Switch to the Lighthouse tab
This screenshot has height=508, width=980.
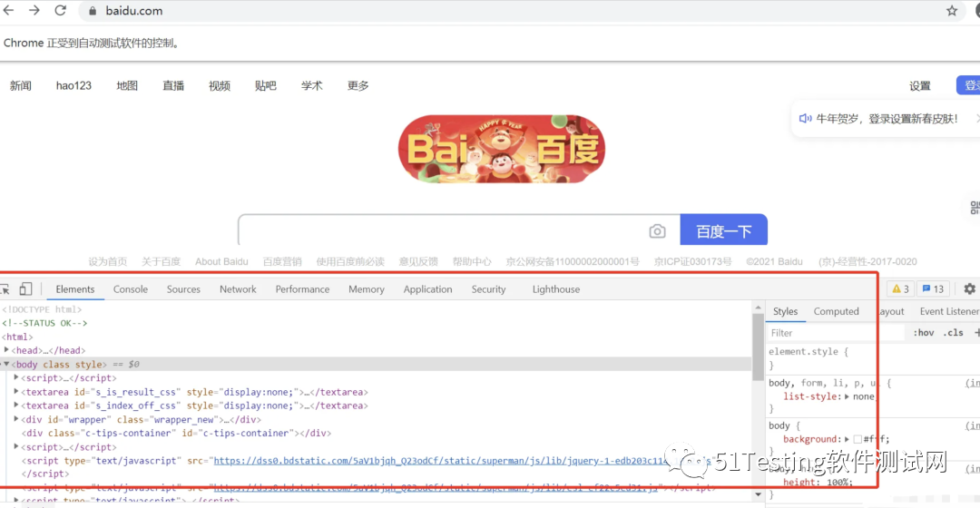(x=556, y=289)
